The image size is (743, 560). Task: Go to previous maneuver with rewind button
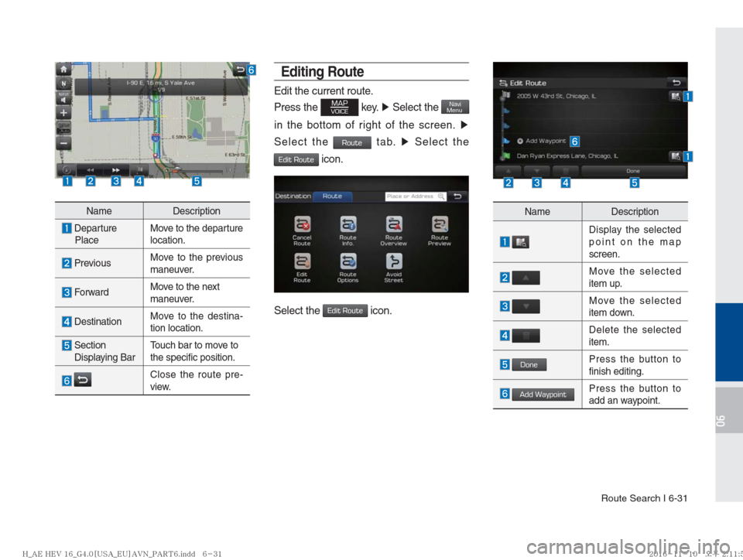(90, 170)
